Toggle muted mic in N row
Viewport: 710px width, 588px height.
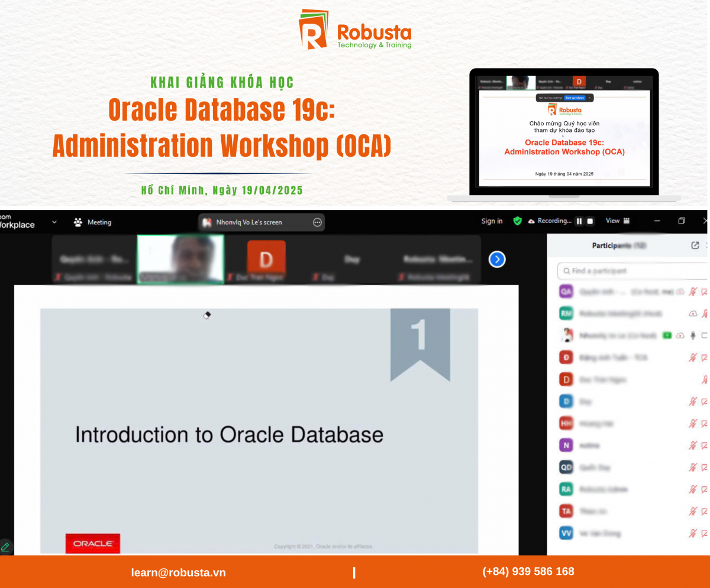click(693, 445)
